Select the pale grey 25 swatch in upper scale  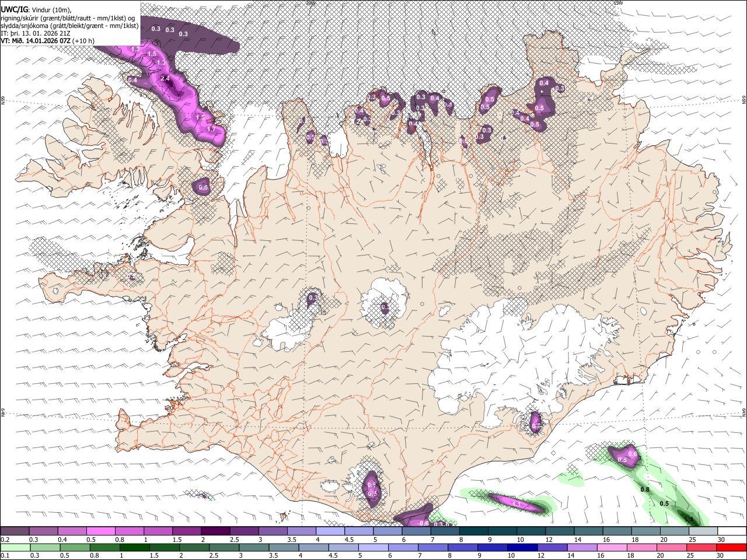(x=702, y=531)
